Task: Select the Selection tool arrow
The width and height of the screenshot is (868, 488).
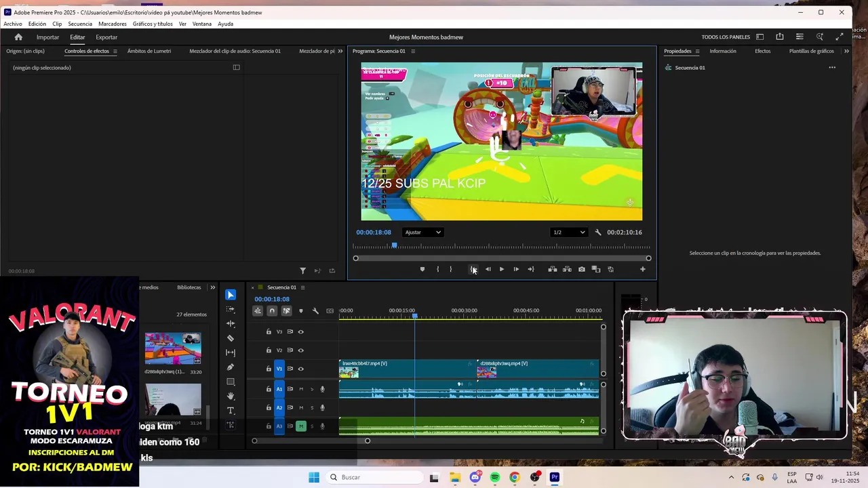Action: coord(231,295)
